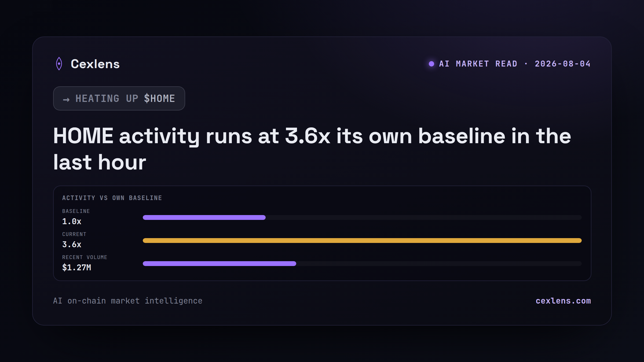
Task: Click the empty track of BASELINE bar
Action: tap(424, 217)
